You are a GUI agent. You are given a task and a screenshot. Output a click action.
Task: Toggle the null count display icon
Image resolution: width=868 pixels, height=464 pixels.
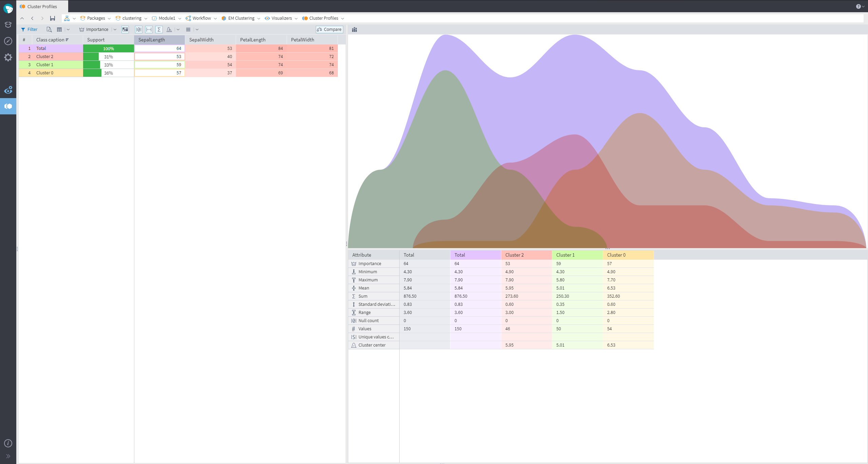tap(139, 30)
